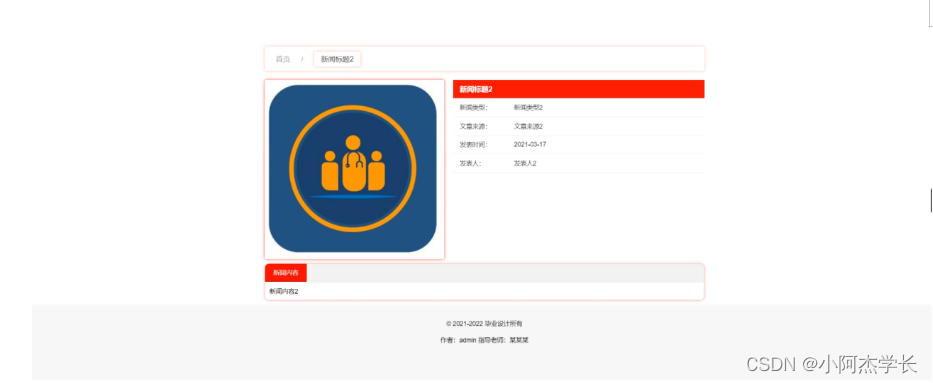The image size is (933, 383).
Task: Click the 作者: admin 指导老师 footer line
Action: [x=484, y=340]
